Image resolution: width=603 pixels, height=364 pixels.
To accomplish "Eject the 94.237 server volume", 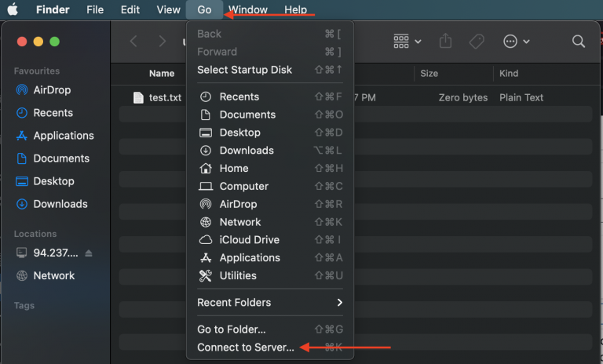I will (x=89, y=253).
